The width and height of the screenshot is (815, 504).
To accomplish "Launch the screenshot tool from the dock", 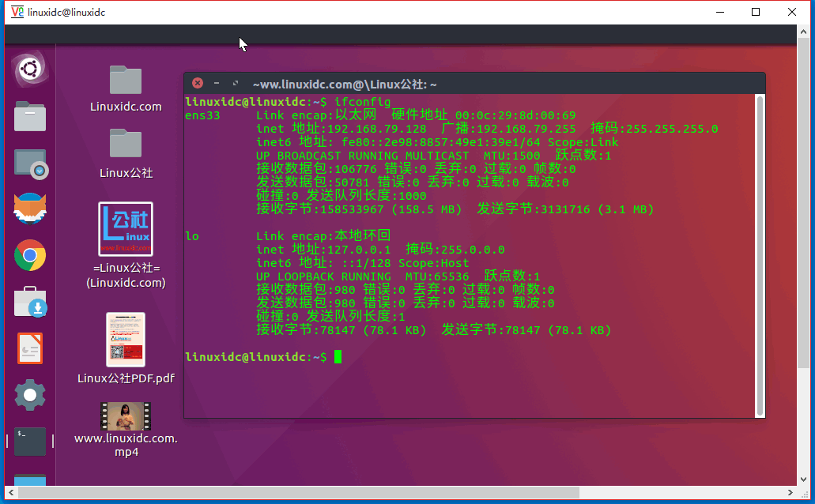I will click(x=30, y=164).
